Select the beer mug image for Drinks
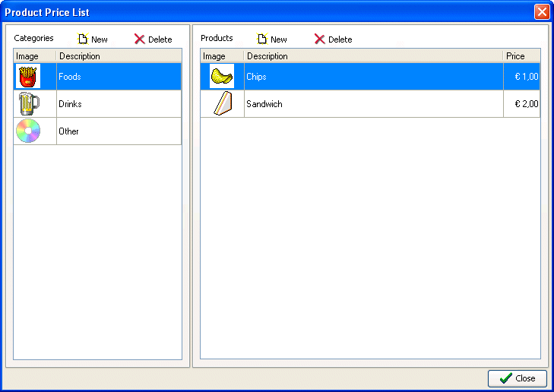The height and width of the screenshot is (392, 554). pos(29,103)
